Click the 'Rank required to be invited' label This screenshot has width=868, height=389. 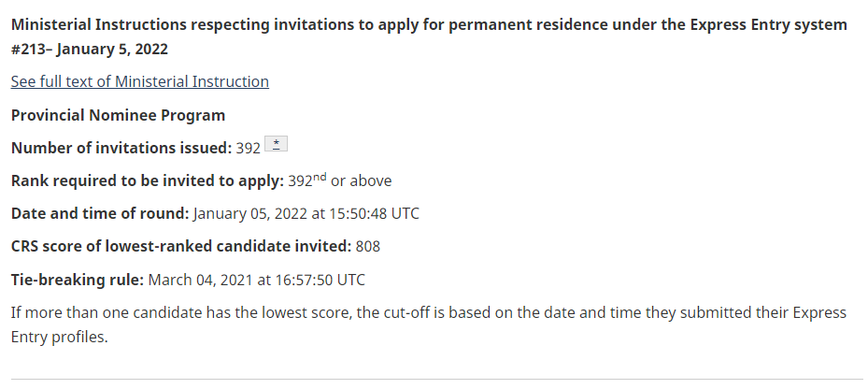click(147, 180)
